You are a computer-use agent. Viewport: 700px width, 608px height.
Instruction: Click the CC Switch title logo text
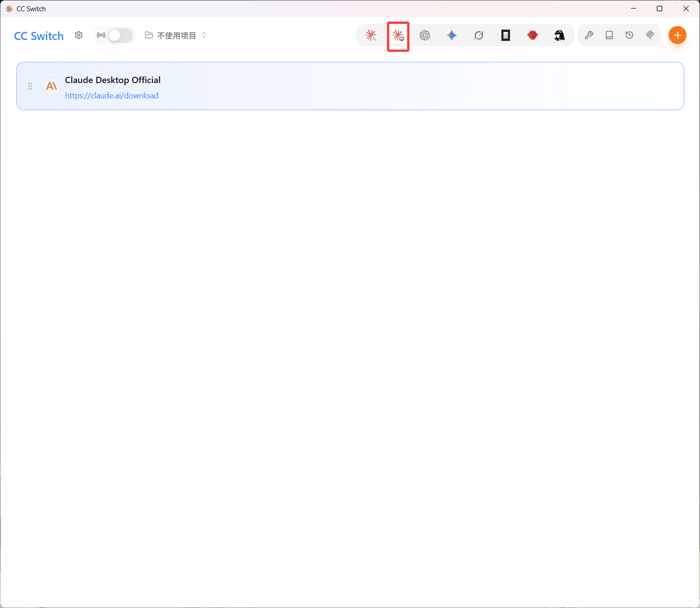(x=39, y=36)
